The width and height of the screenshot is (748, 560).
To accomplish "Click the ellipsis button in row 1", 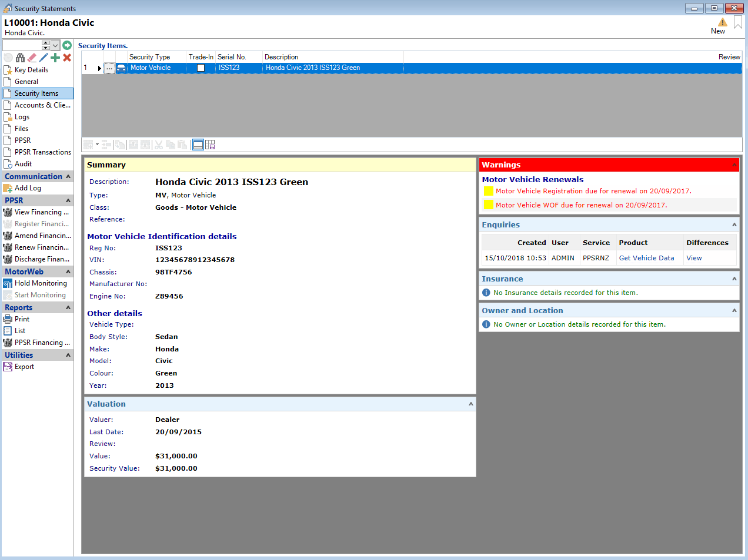I will coord(110,68).
